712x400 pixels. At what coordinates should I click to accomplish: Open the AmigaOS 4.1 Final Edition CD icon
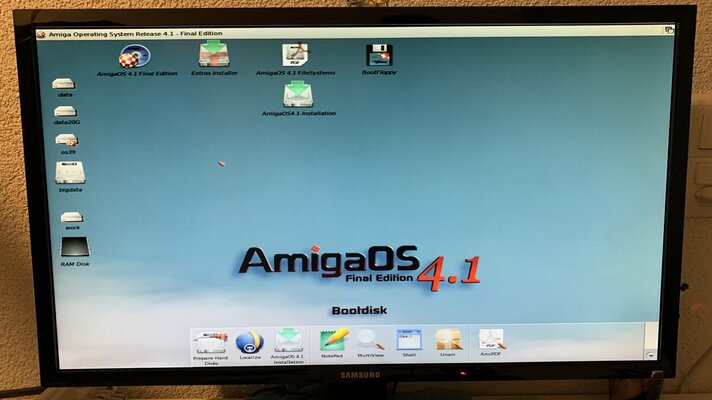(135, 56)
